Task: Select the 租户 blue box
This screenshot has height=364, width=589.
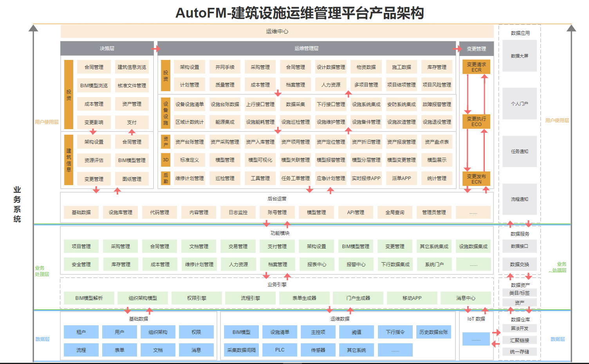Action: point(81,332)
